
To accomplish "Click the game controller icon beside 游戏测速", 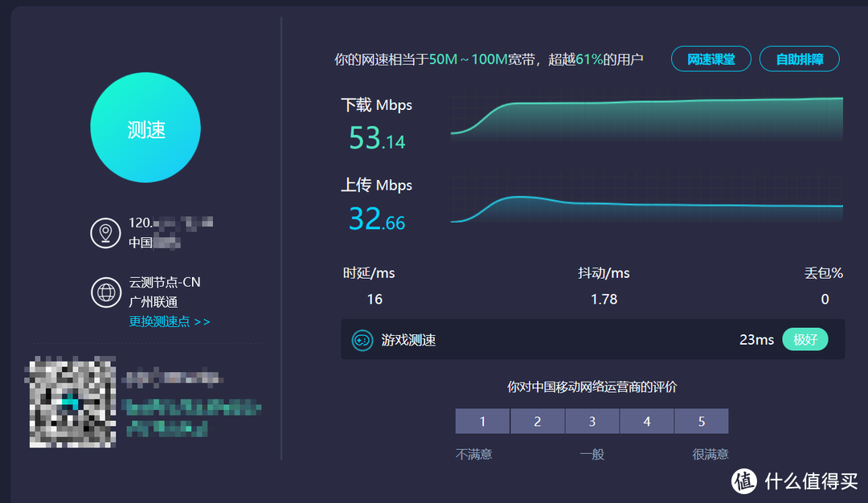I will (x=364, y=339).
